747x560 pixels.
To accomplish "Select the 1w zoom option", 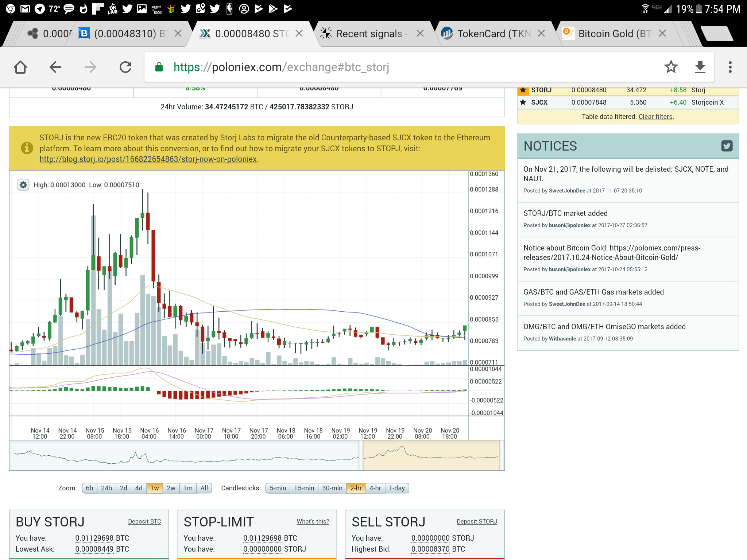I will click(x=155, y=488).
